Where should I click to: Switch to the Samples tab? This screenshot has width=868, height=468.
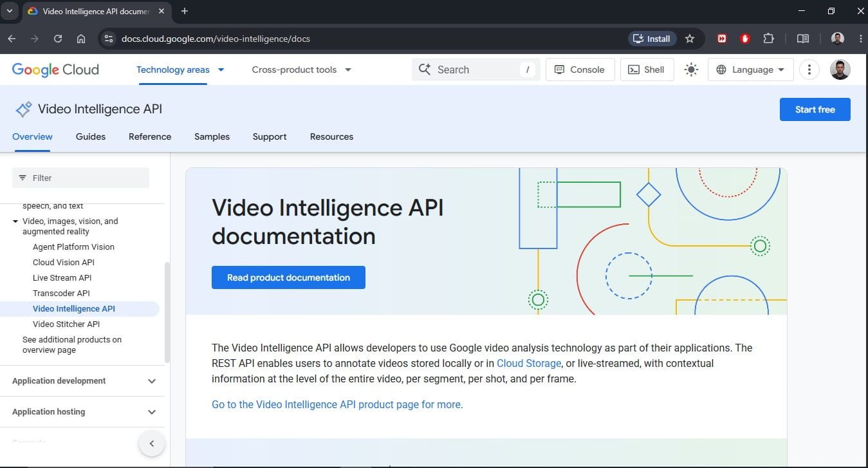(x=212, y=136)
